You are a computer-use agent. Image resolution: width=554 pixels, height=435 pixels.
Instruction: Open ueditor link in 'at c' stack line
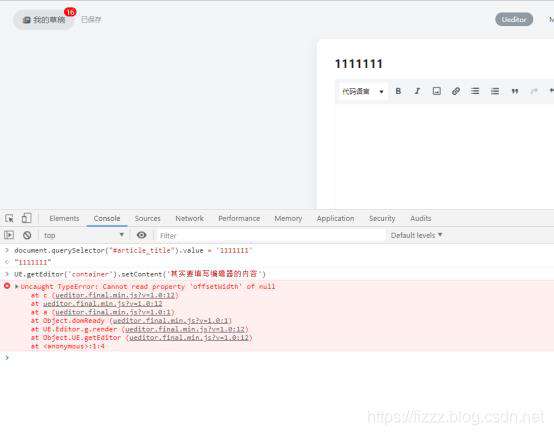[115, 295]
